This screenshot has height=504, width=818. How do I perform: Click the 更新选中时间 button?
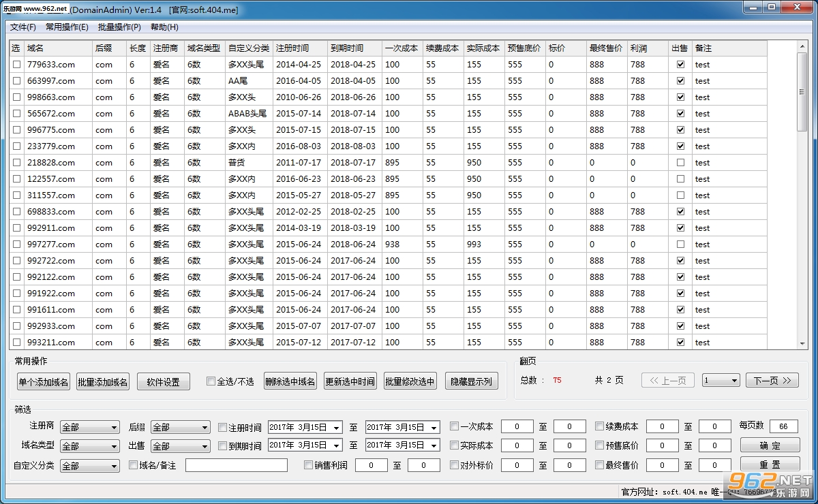click(350, 381)
